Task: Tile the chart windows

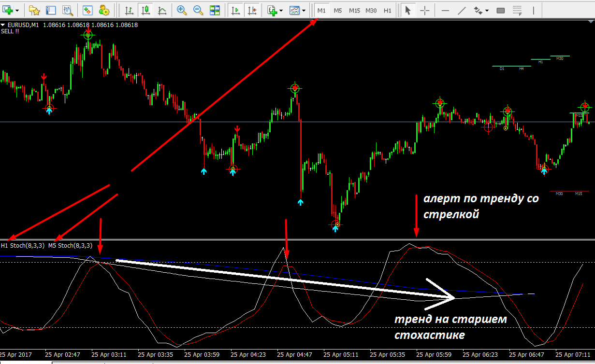Action: point(215,10)
